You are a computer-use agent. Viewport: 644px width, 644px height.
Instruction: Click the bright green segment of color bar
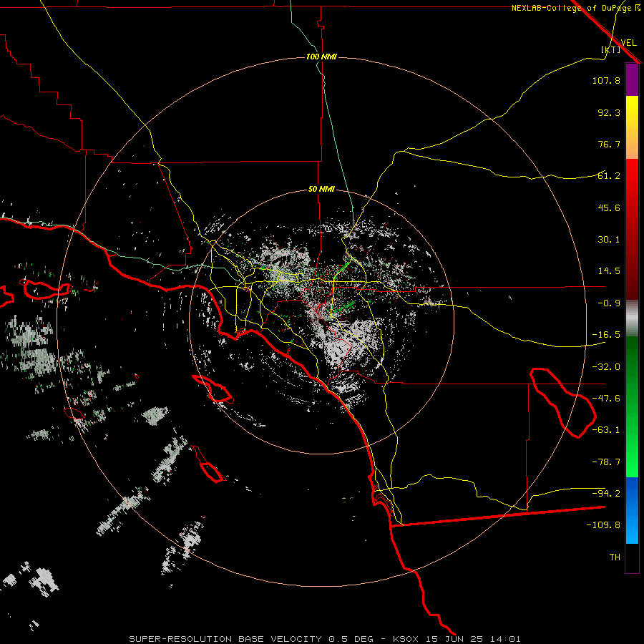[632, 406]
